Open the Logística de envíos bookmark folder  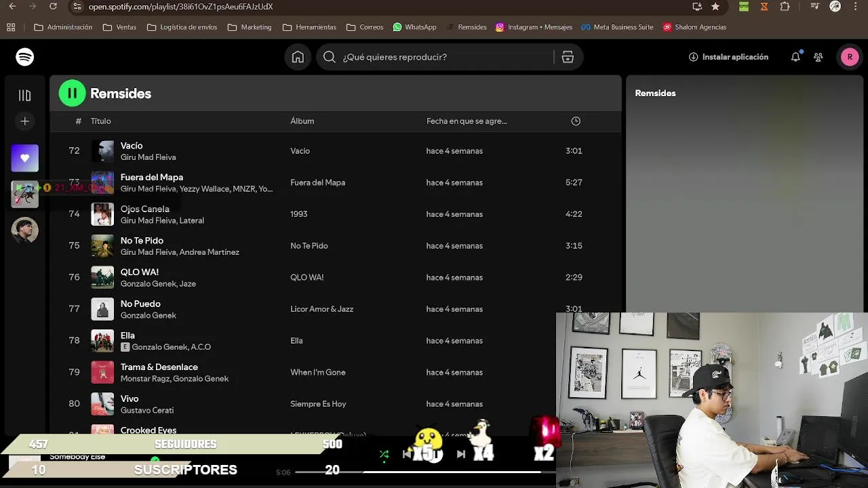(x=182, y=27)
